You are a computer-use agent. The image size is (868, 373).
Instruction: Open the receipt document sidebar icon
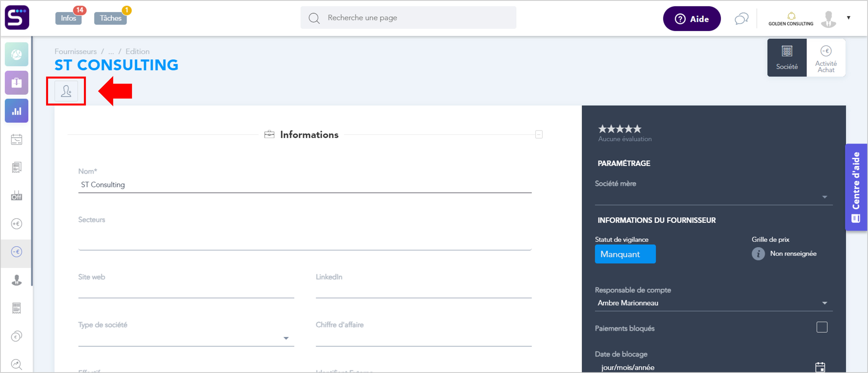pyautogui.click(x=17, y=167)
